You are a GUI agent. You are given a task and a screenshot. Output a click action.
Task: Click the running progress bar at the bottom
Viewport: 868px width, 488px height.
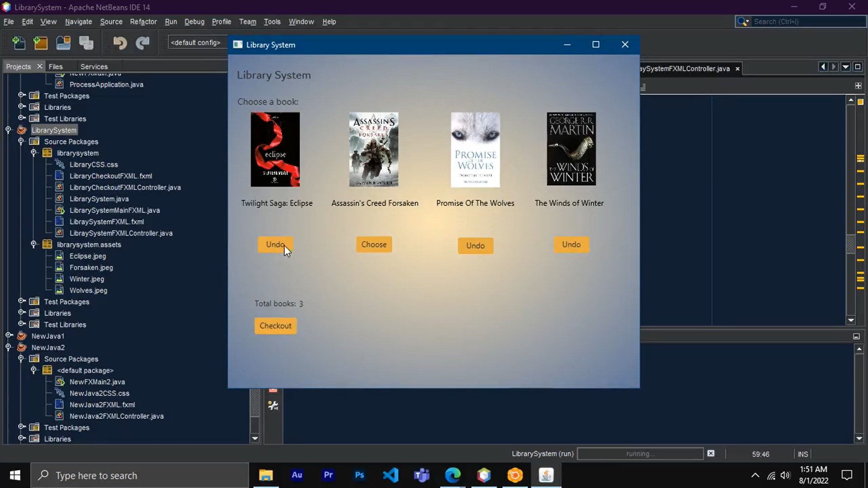(x=641, y=454)
